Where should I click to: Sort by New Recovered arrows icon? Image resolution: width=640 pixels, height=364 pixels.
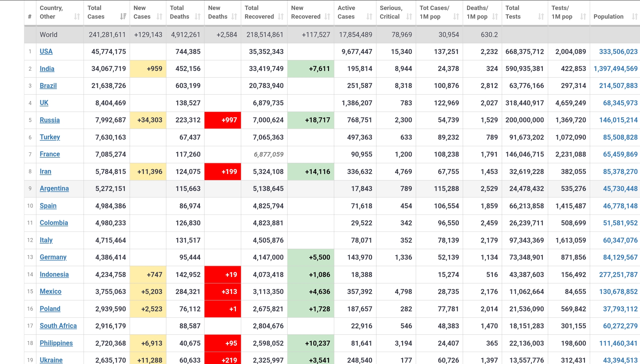coord(327,16)
